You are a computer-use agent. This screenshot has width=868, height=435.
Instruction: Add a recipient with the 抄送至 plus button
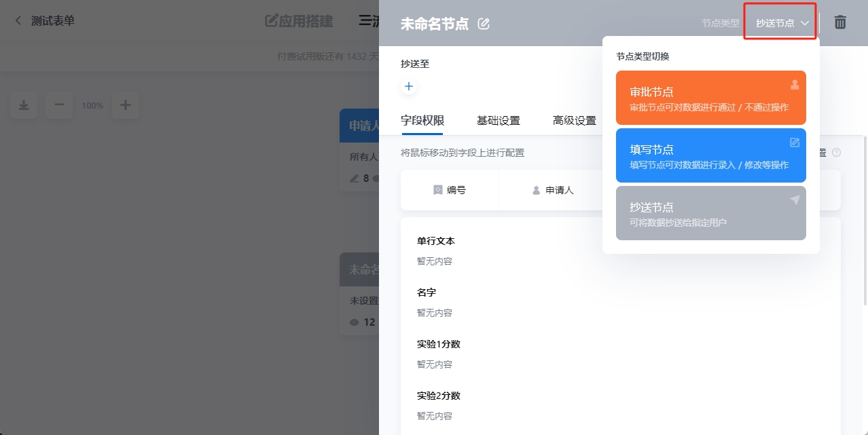(x=409, y=87)
